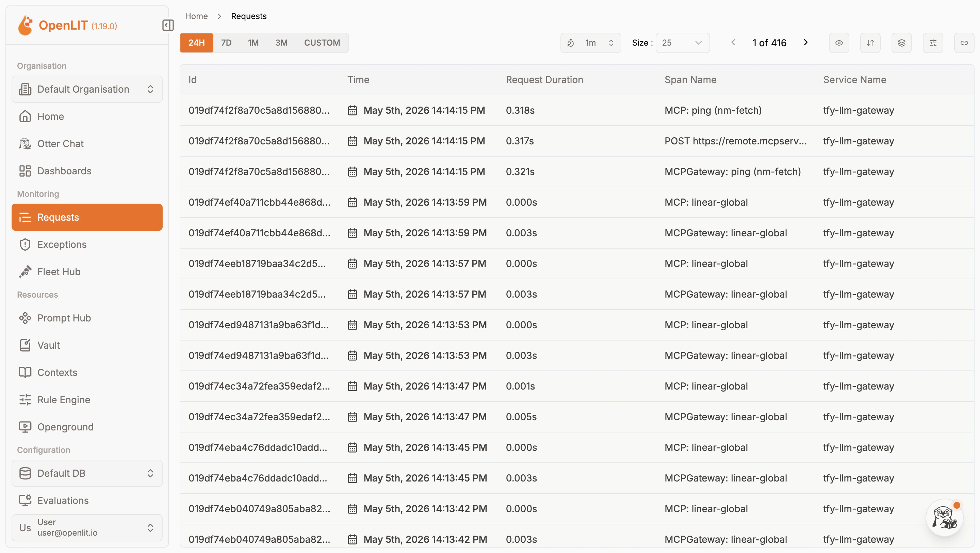This screenshot has width=980, height=553.
Task: Open the grouping layers icon
Action: click(x=901, y=43)
